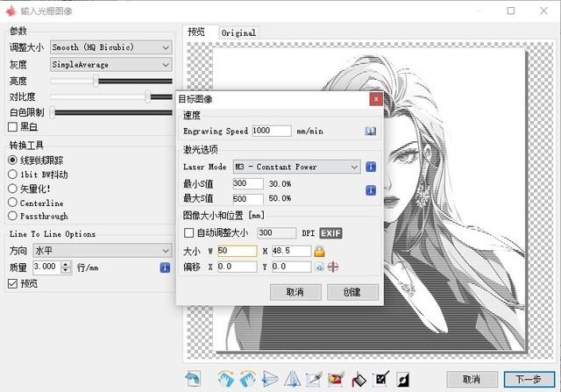Screen dimensions: 561x392
Task: Open 灰度 SimpleAverage dropdown
Action: pyautogui.click(x=111, y=65)
